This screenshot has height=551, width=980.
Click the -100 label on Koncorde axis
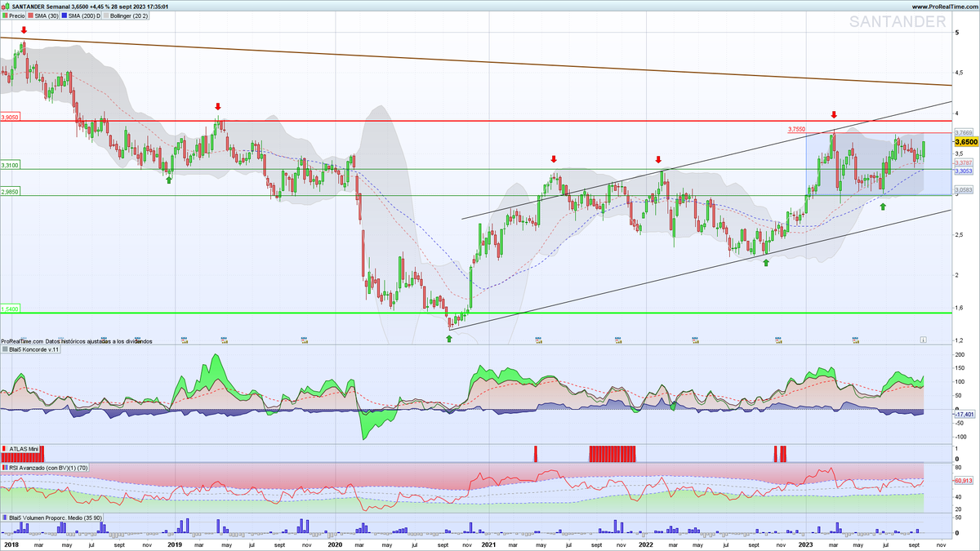click(960, 437)
